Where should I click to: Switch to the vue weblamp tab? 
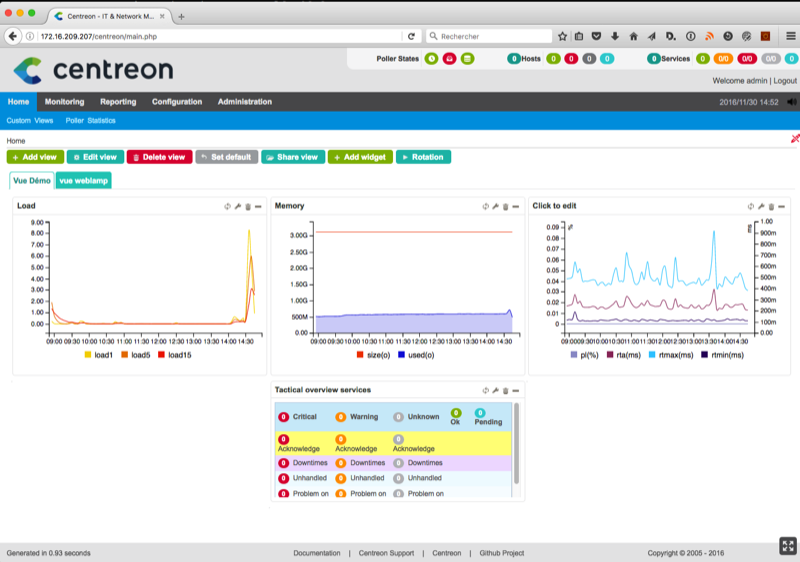click(83, 181)
